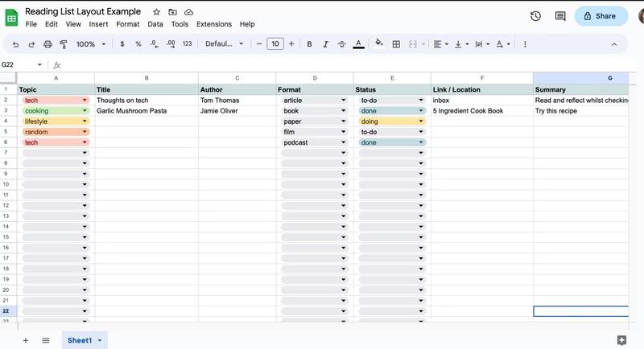Toggle italic formatting
The height and width of the screenshot is (349, 644).
tap(325, 44)
